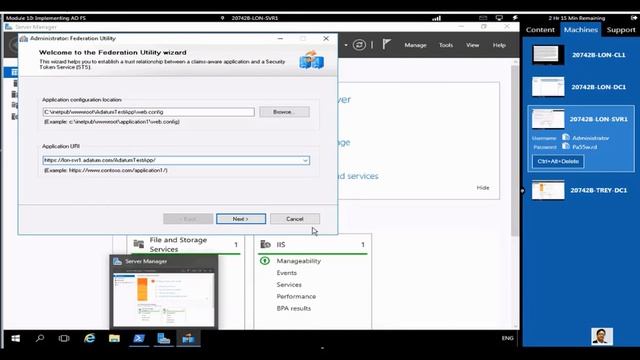640x360 pixels.
Task: Click the exit icon beside time remaining
Action: point(633,18)
